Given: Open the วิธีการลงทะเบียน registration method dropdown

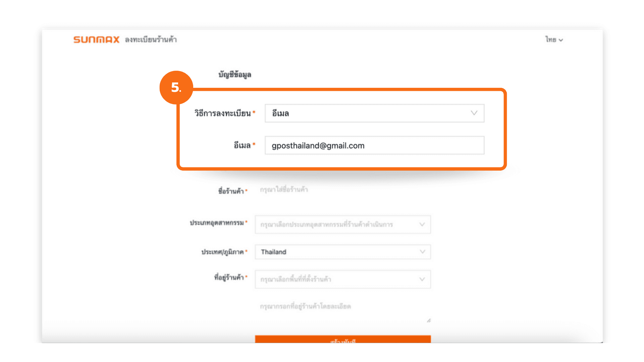Looking at the screenshot, I should (x=369, y=113).
